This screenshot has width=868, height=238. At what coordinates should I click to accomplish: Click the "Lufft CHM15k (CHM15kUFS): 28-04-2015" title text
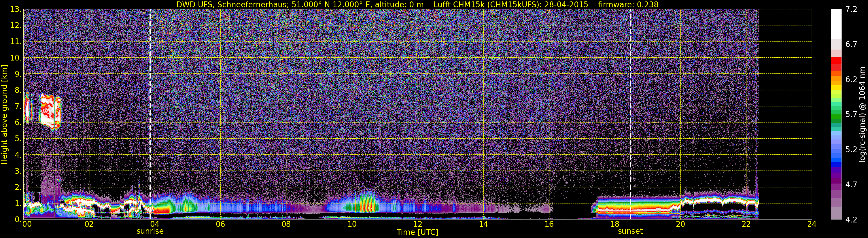(x=510, y=4)
